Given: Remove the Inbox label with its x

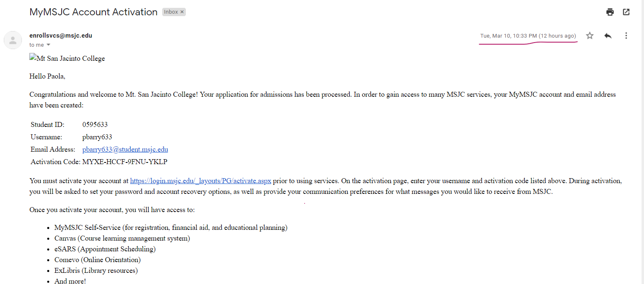Looking at the screenshot, I should click(182, 12).
